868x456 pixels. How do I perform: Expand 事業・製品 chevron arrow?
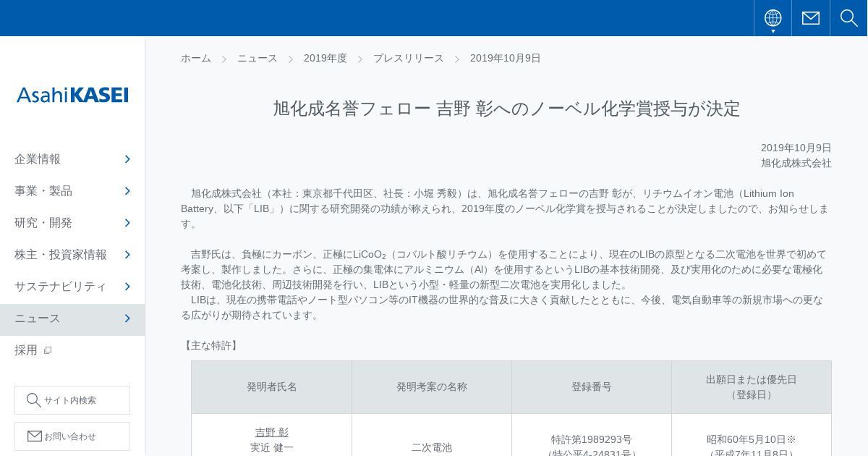point(127,191)
